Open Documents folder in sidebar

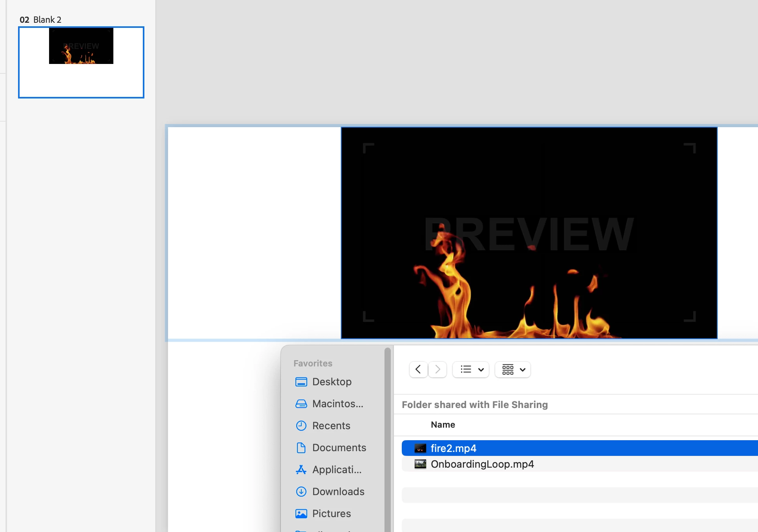point(339,448)
